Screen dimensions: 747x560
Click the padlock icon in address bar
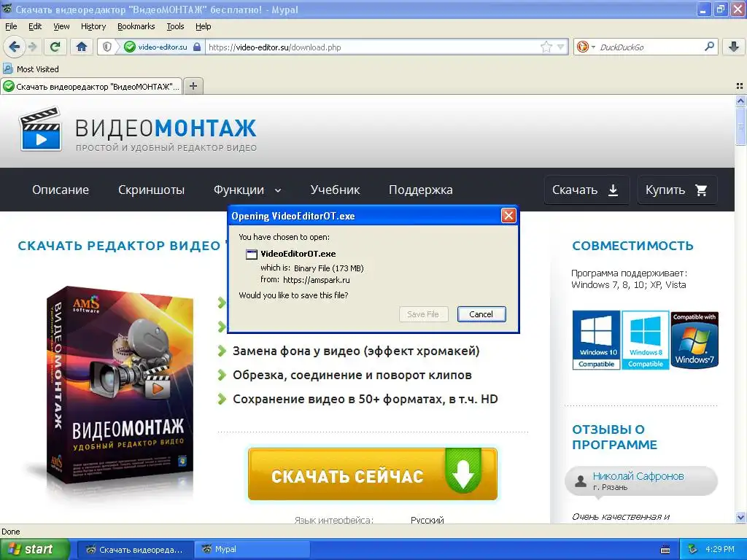[197, 47]
